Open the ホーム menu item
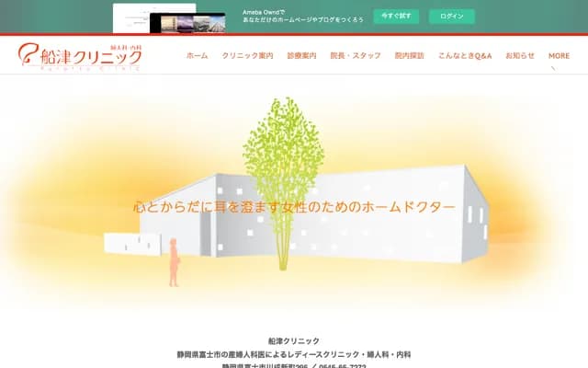Viewport: 588px width, 368px height. (x=197, y=56)
